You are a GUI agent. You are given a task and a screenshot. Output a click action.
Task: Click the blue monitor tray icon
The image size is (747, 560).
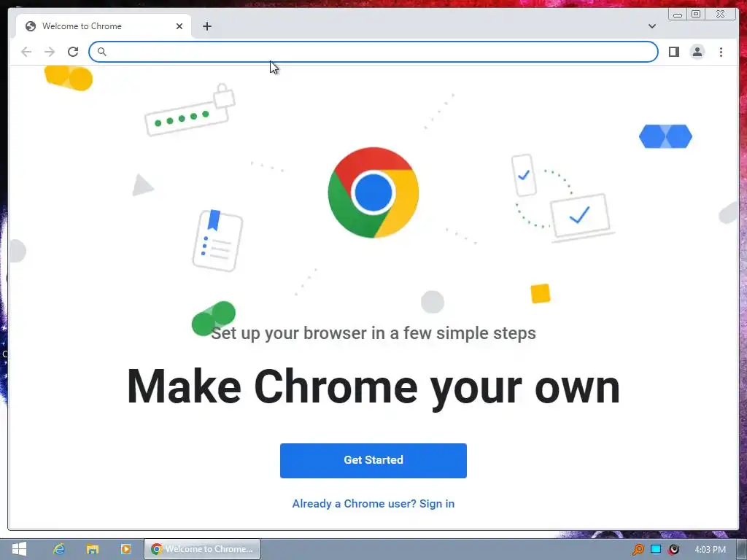656,549
